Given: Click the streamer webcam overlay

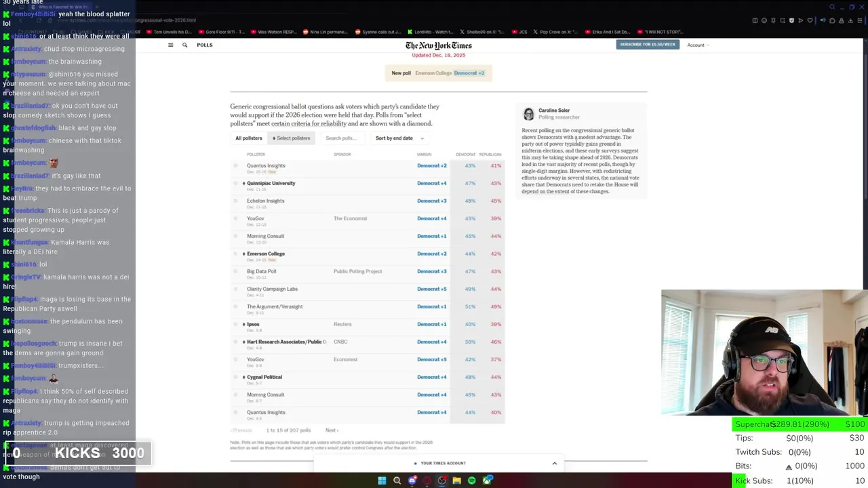Looking at the screenshot, I should [x=764, y=352].
